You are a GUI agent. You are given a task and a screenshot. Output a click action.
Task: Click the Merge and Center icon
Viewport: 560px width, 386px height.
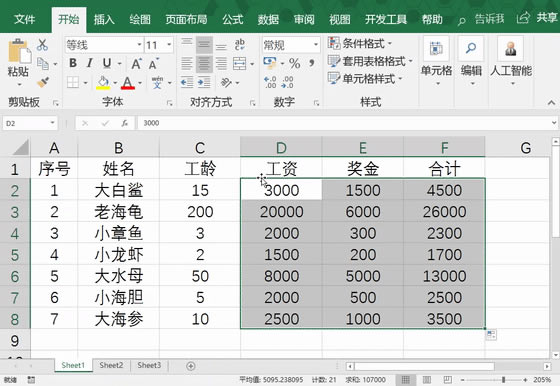240,64
